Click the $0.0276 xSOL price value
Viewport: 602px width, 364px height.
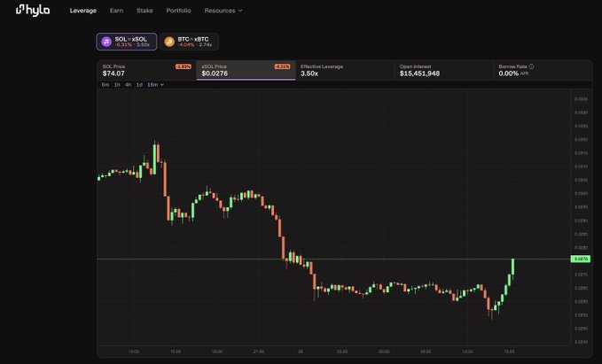click(x=215, y=74)
